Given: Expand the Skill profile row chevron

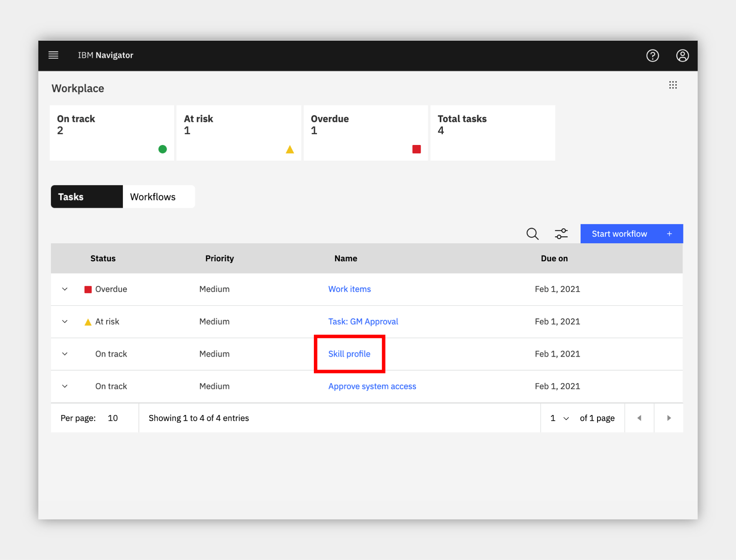Looking at the screenshot, I should click(65, 354).
